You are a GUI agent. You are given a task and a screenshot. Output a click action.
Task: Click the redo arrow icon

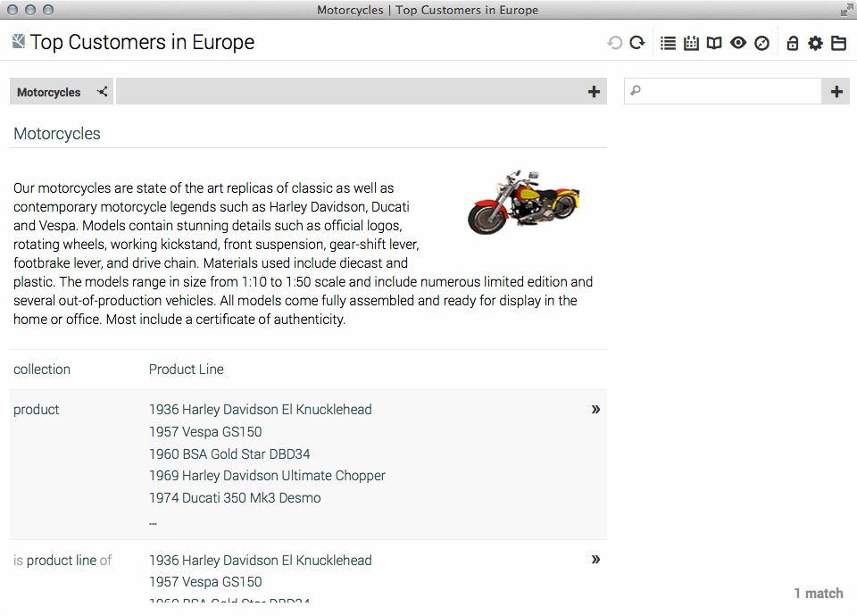pos(637,43)
